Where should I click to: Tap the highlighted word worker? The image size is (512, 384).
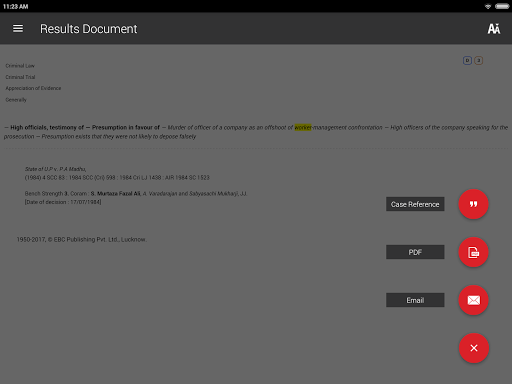click(x=303, y=127)
